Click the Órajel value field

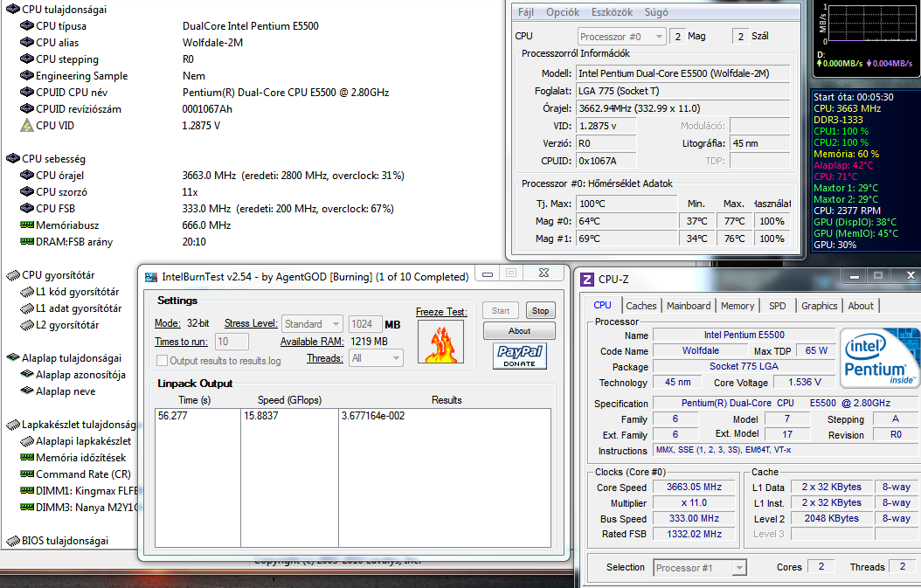(683, 108)
